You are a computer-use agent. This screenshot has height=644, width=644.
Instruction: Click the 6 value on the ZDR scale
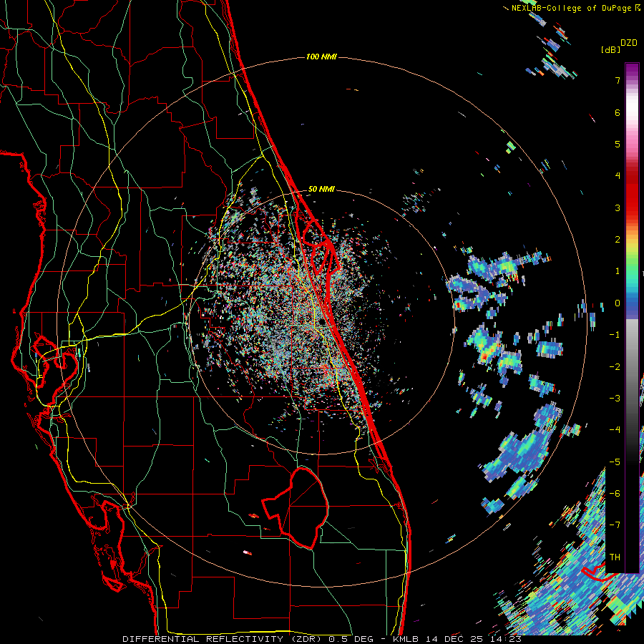pos(618,112)
